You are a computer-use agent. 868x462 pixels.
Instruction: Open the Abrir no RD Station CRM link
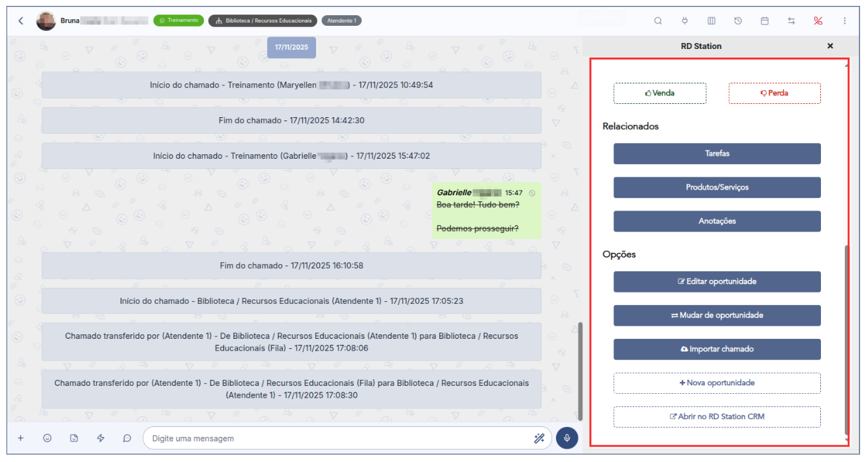coord(717,417)
